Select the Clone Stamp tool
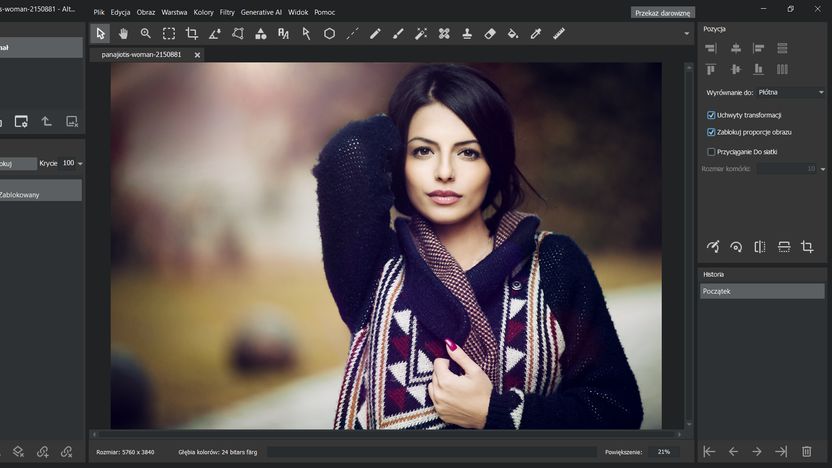The width and height of the screenshot is (832, 468). click(467, 34)
